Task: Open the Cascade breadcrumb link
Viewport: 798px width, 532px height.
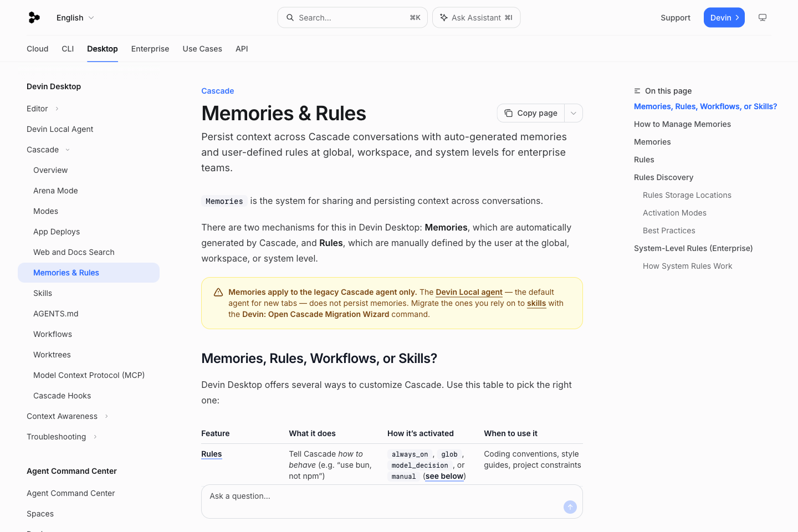Action: 218,91
